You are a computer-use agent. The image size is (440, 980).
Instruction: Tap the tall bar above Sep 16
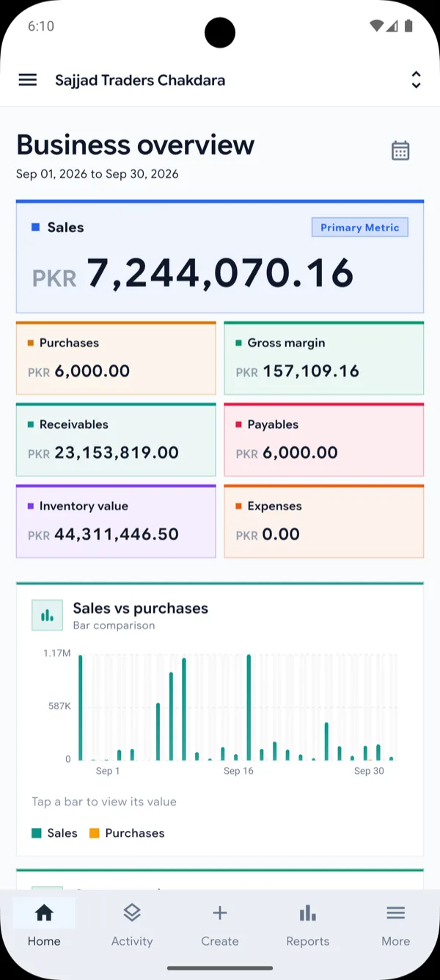(x=249, y=708)
